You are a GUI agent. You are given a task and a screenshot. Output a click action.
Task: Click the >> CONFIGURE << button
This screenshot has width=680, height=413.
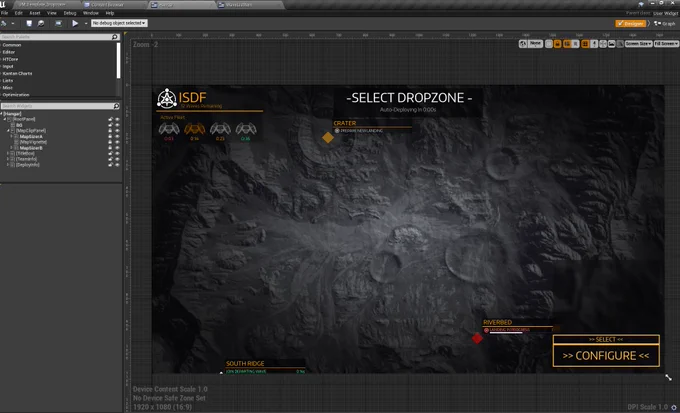click(x=606, y=356)
